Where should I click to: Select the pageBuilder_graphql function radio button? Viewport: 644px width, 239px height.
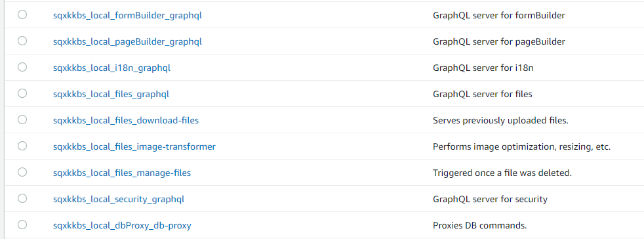pos(22,41)
